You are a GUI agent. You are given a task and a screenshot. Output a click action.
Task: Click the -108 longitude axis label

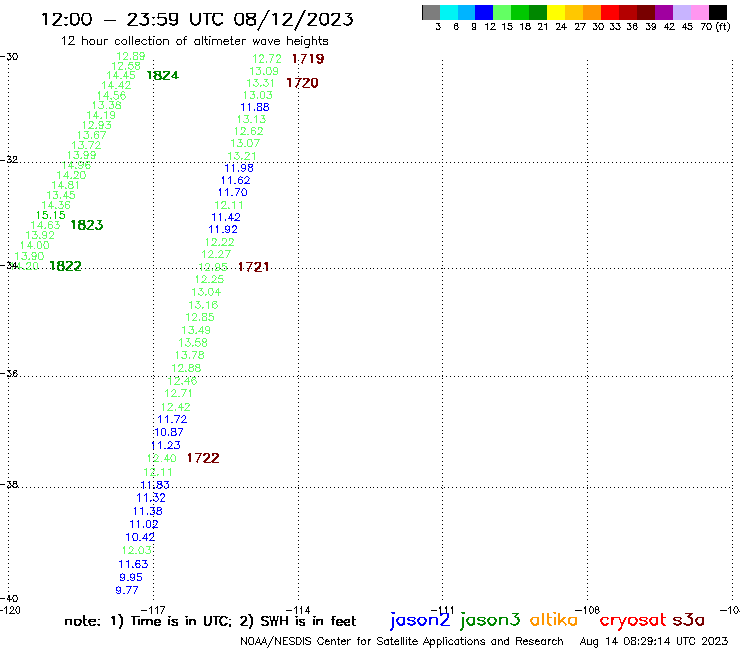588,610
